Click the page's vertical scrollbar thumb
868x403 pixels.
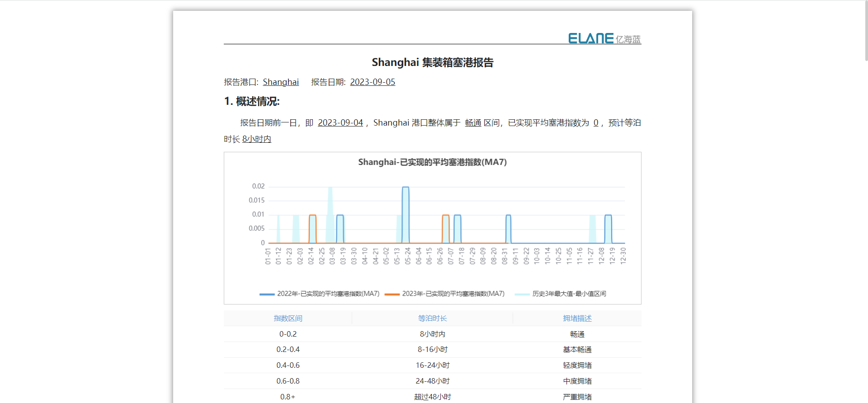866,32
